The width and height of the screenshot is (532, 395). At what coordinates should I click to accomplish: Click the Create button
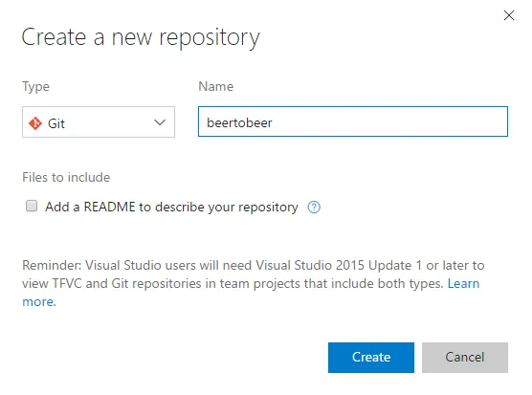[371, 358]
